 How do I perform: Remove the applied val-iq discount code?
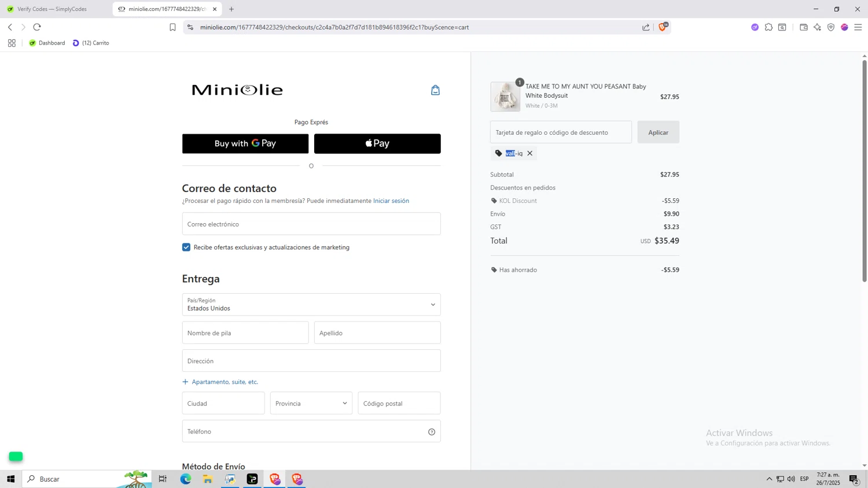[x=529, y=153]
